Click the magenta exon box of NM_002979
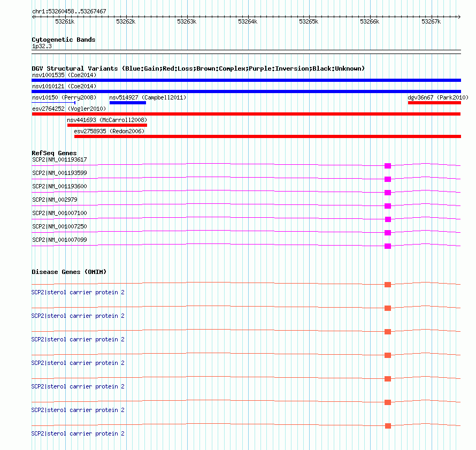The width and height of the screenshot is (476, 450). 388,206
